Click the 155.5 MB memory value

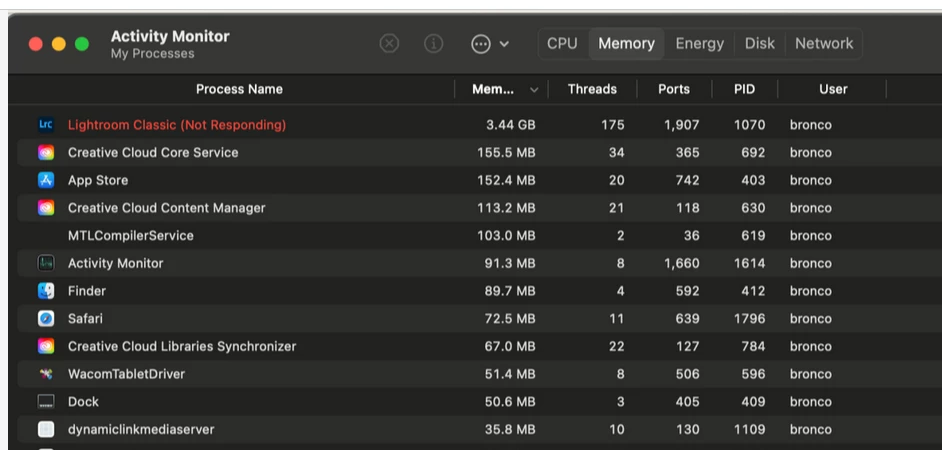506,153
